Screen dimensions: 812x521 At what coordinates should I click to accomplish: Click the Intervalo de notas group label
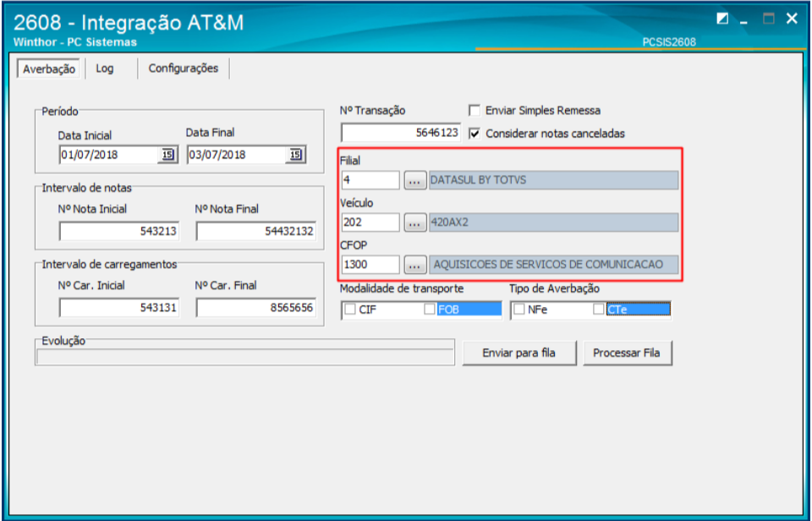86,188
